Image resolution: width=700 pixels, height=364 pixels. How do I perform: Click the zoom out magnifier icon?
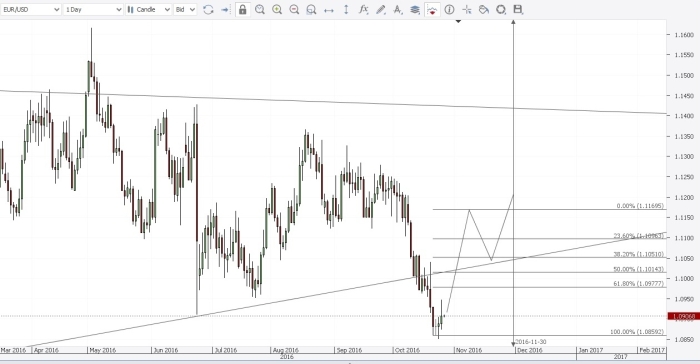(294, 9)
